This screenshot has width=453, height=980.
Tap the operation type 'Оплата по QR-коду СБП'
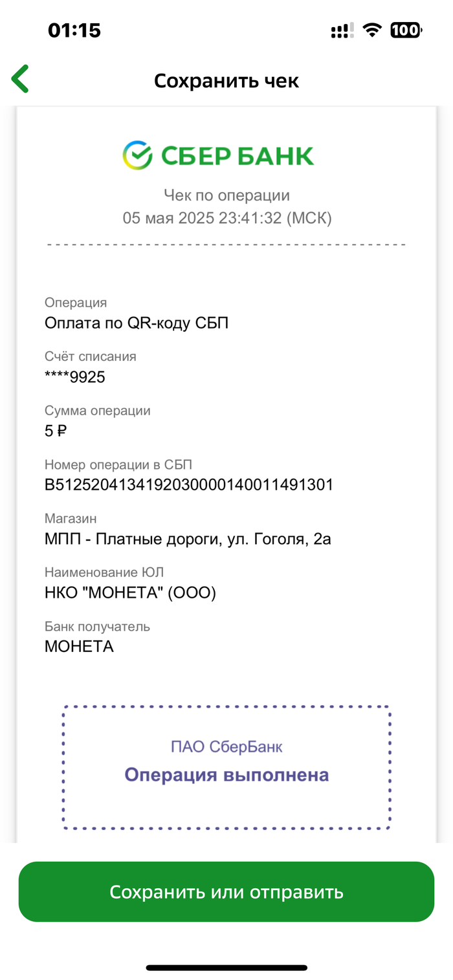click(137, 323)
